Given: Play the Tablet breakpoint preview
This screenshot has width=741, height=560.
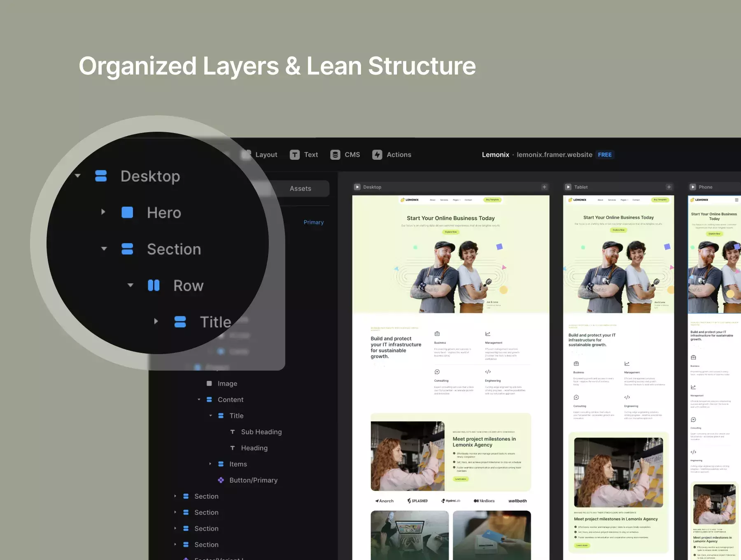Looking at the screenshot, I should pyautogui.click(x=568, y=187).
